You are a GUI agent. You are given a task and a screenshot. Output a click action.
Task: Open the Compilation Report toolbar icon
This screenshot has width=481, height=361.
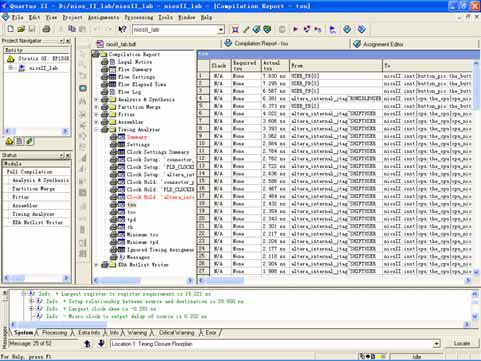point(347,29)
